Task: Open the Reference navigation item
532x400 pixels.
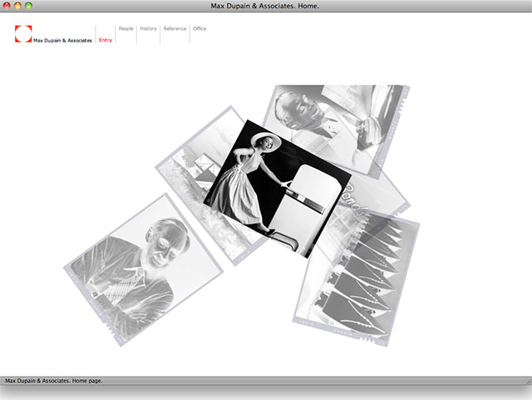Action: tap(175, 28)
